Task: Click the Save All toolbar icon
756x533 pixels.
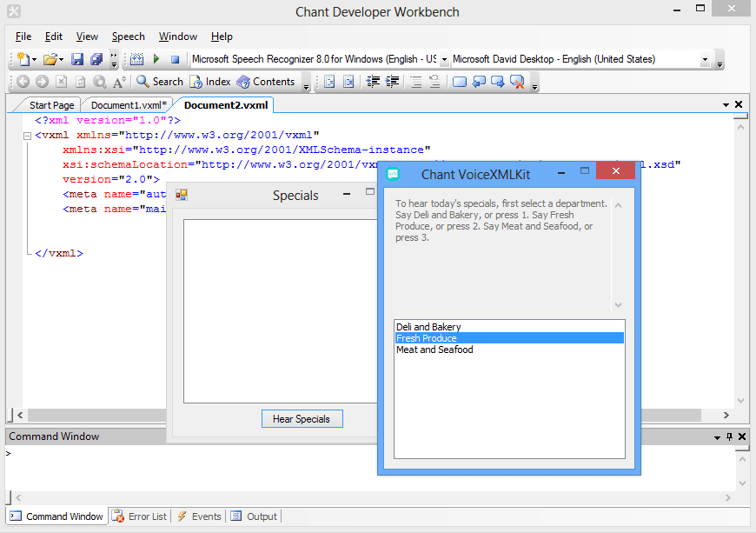Action: [96, 59]
